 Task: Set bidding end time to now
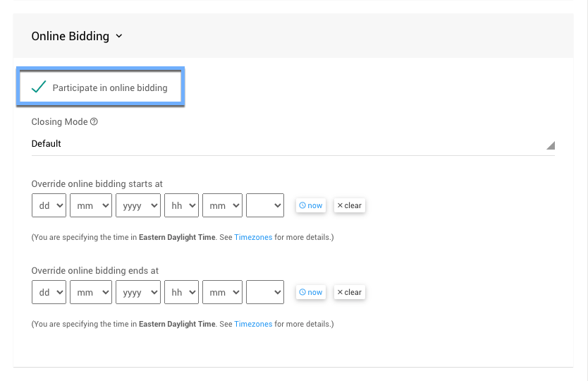[x=310, y=292]
